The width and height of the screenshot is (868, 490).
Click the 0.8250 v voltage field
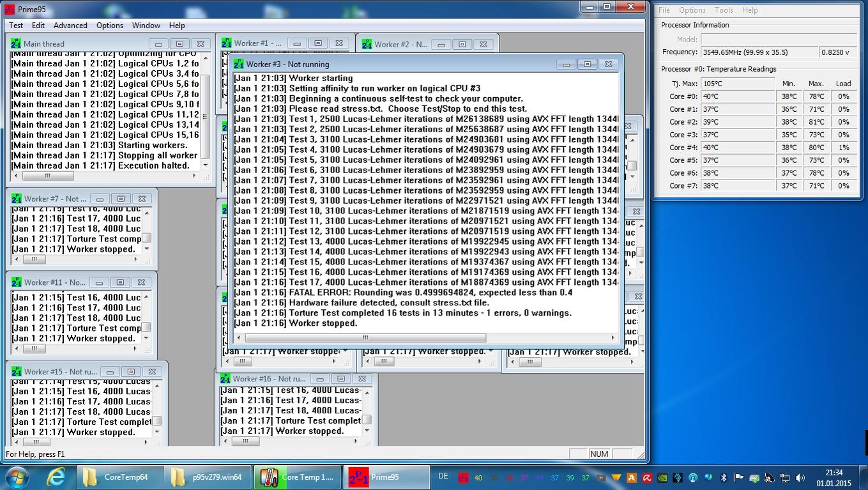[x=838, y=52]
